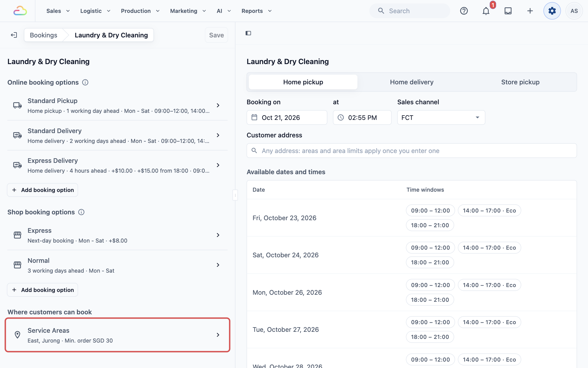Open settings gear icon
The width and height of the screenshot is (588, 368).
click(x=552, y=11)
